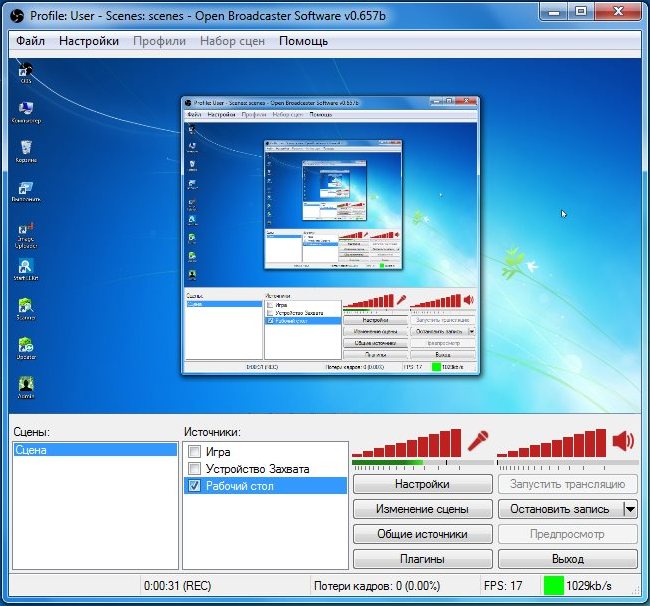Uncheck the Рабочий стол source checkbox

click(194, 485)
